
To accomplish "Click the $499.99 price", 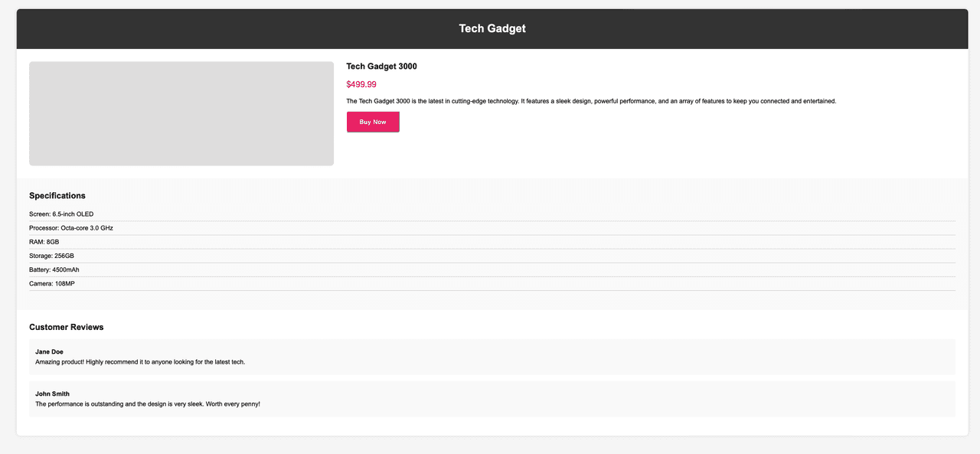I will [361, 84].
